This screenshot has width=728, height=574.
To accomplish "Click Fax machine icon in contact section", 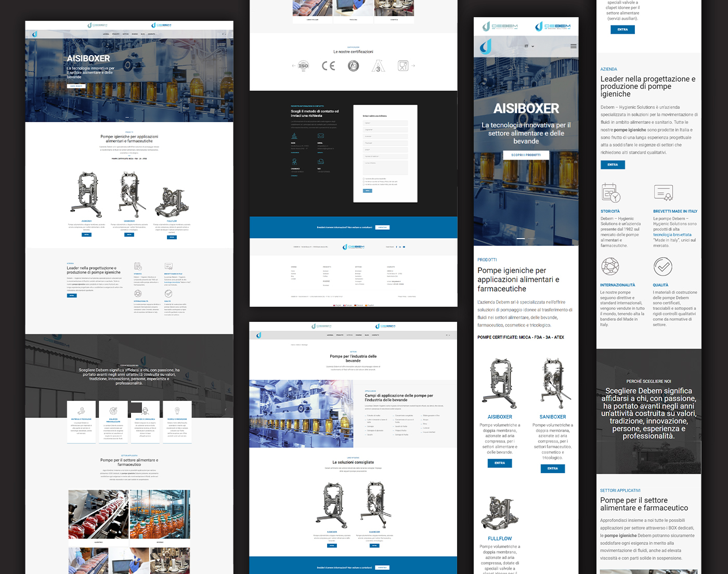I will click(x=321, y=162).
